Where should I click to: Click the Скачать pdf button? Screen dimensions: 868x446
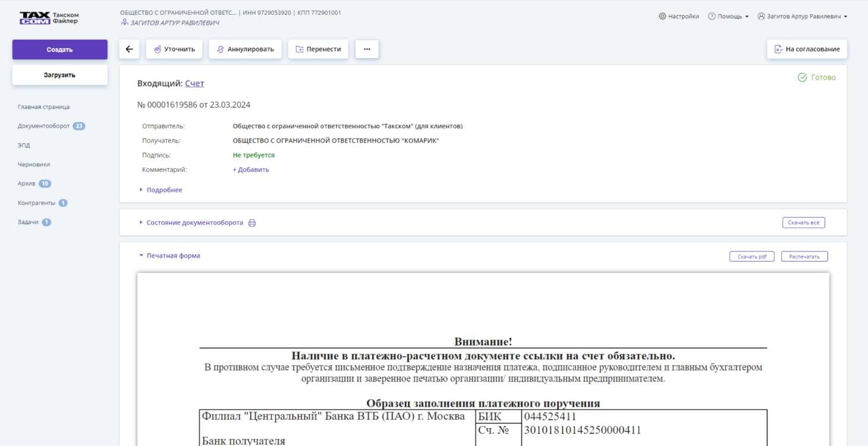[x=751, y=256]
